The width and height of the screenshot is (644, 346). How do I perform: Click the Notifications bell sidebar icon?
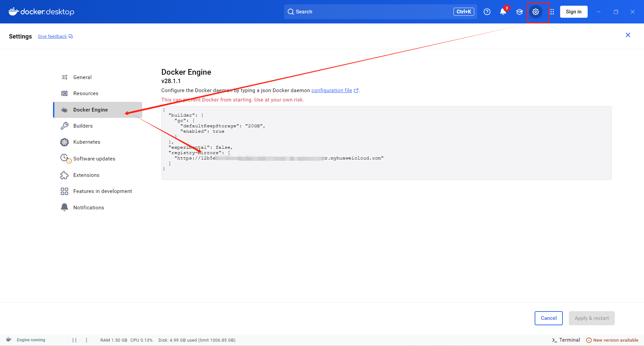[64, 207]
